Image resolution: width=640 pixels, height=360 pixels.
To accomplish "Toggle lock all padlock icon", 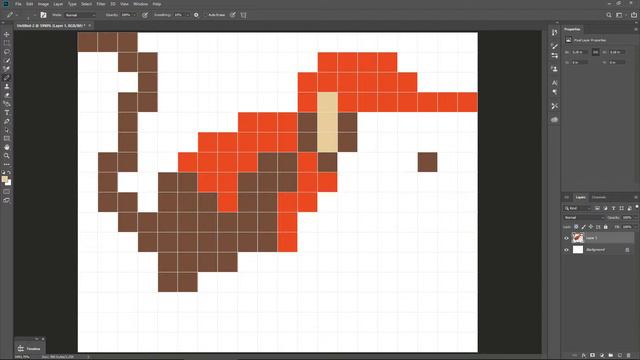I will pyautogui.click(x=605, y=227).
